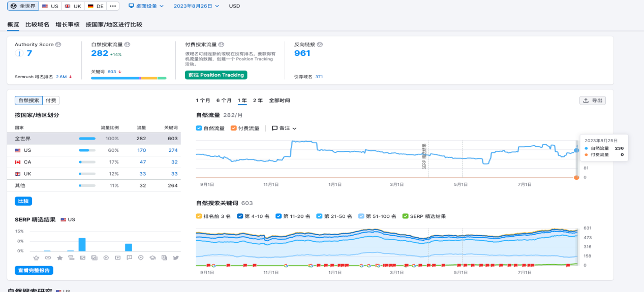Click the US row traffic share bar
644x292 pixels.
coord(87,150)
